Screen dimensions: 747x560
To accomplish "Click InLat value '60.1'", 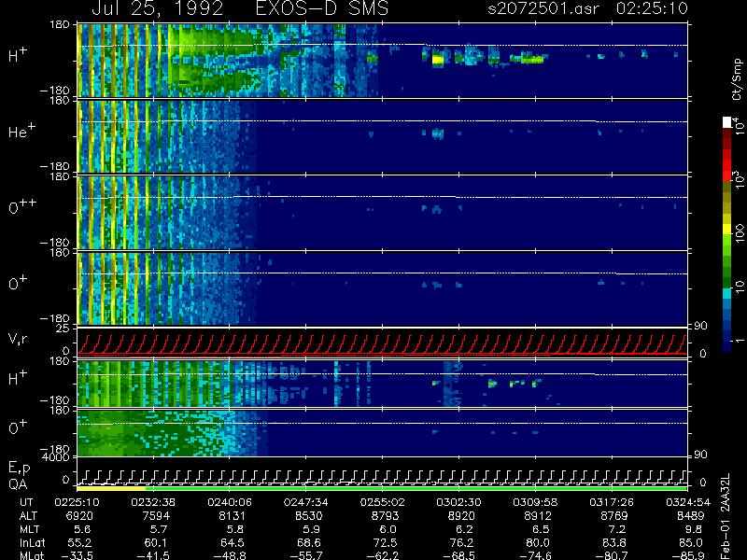I will pyautogui.click(x=156, y=542).
